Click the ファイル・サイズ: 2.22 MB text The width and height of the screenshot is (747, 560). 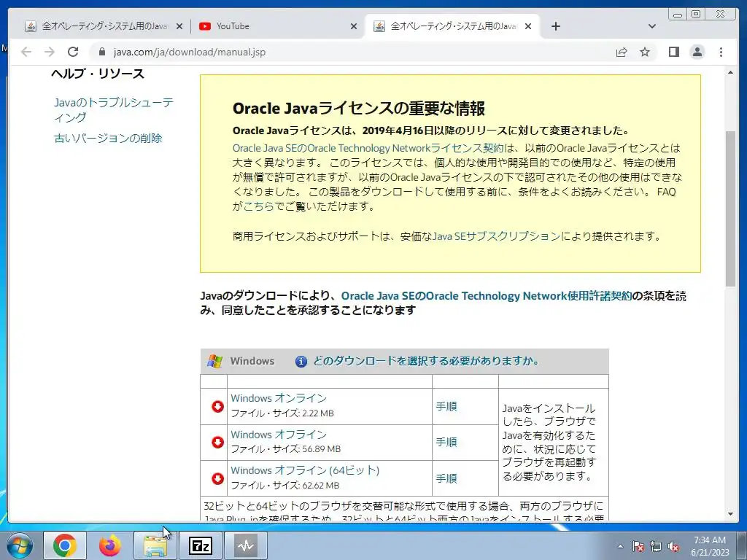pyautogui.click(x=282, y=413)
